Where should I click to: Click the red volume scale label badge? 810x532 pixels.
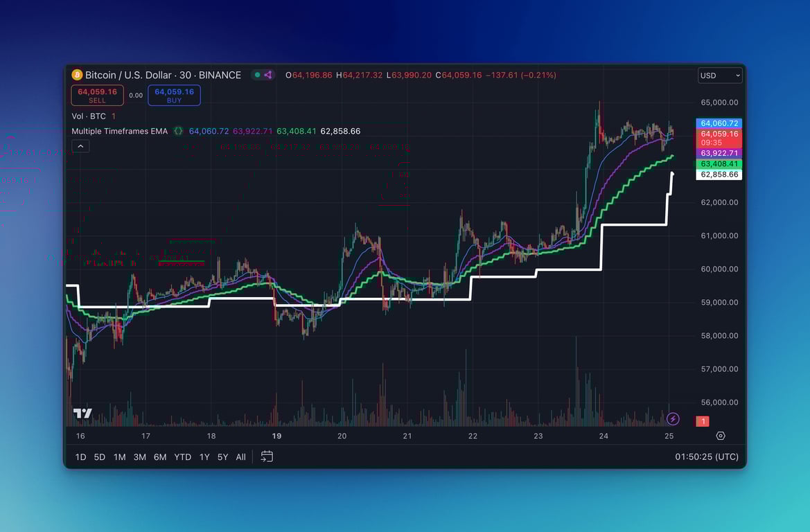(x=703, y=421)
